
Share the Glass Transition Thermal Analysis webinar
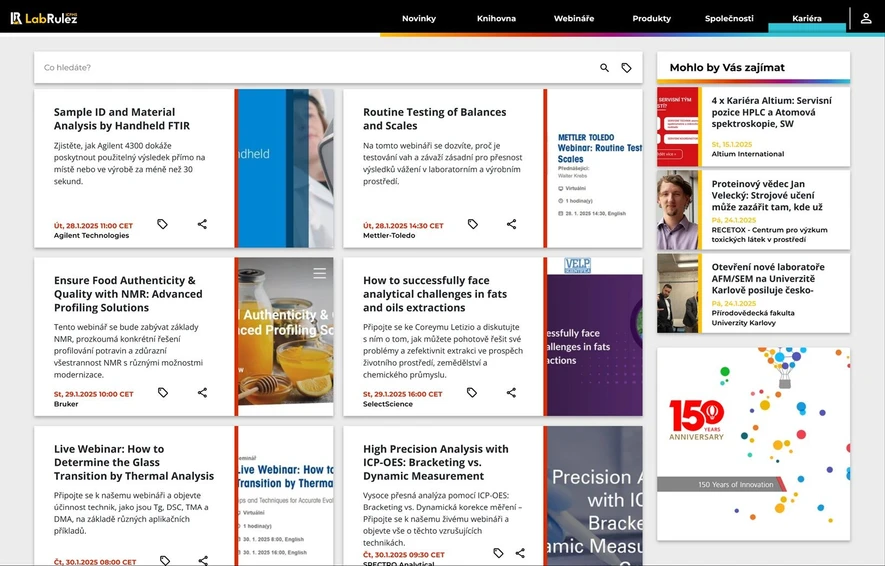pyautogui.click(x=203, y=560)
